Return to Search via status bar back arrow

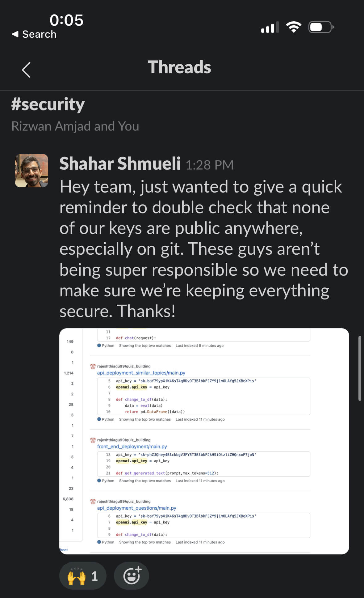[34, 34]
